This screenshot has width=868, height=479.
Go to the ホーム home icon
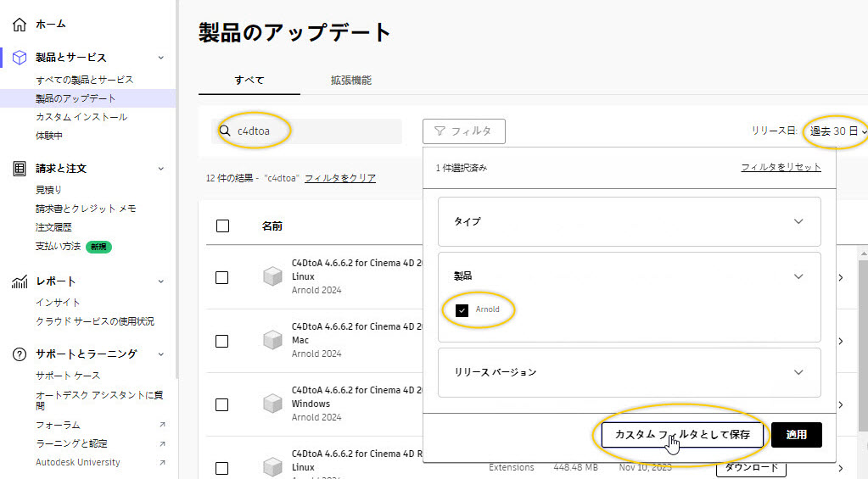[20, 25]
